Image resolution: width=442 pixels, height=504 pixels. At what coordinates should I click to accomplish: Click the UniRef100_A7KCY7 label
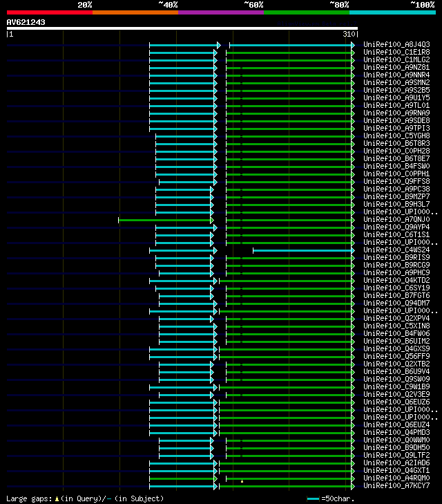396,485
